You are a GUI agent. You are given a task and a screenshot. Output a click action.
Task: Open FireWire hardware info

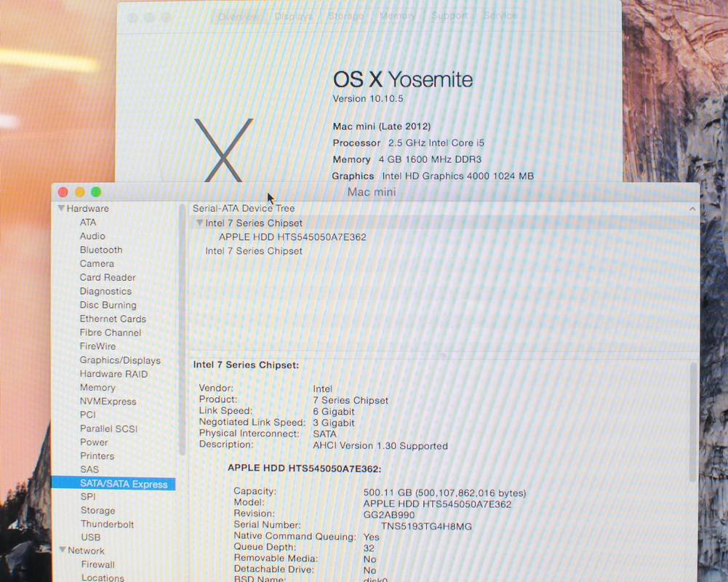(97, 346)
